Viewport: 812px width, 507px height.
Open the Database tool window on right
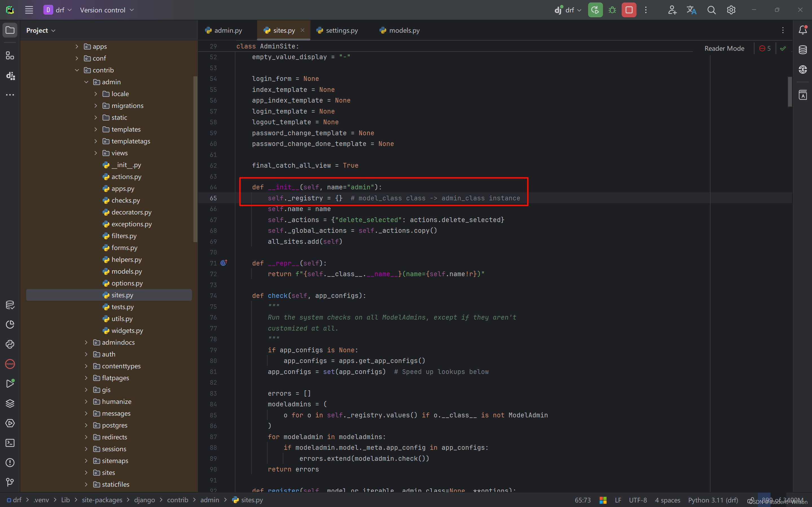coord(803,50)
